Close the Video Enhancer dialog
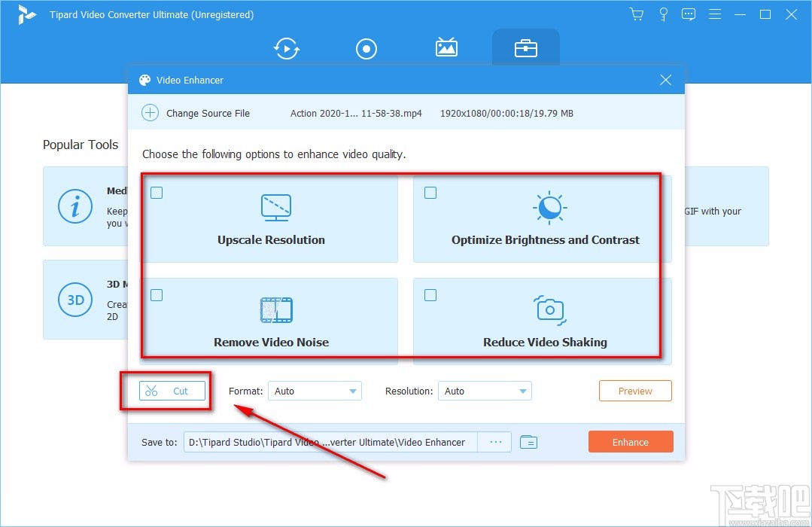Screen dimensions: 812x527 pyautogui.click(x=665, y=80)
